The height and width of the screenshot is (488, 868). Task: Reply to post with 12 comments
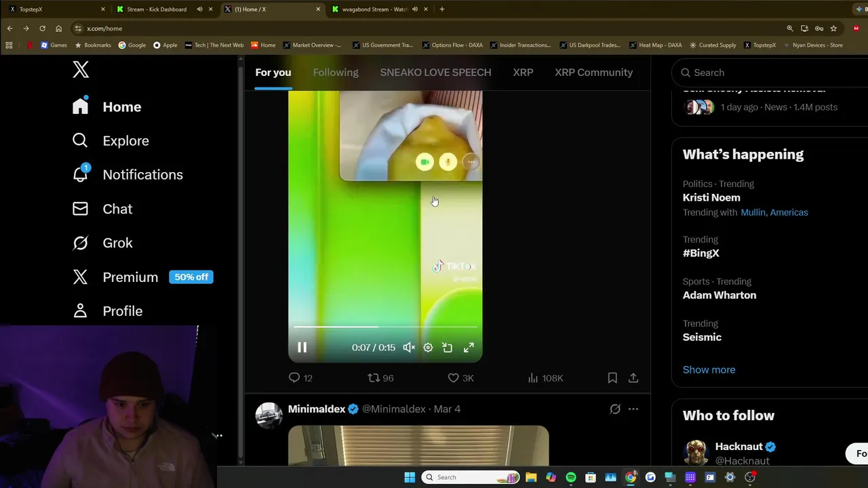pos(300,378)
